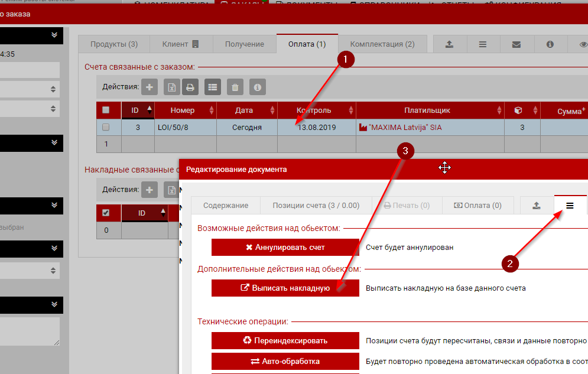588x374 pixels.
Task: Click the info icon in invoice actions
Action: [x=257, y=87]
